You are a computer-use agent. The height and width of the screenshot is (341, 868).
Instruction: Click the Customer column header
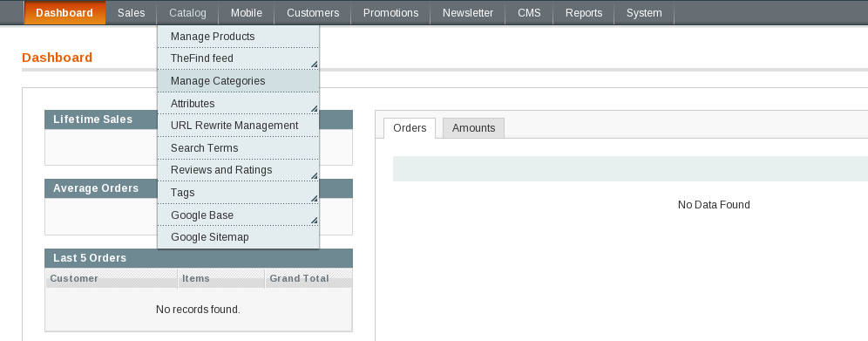(x=74, y=278)
